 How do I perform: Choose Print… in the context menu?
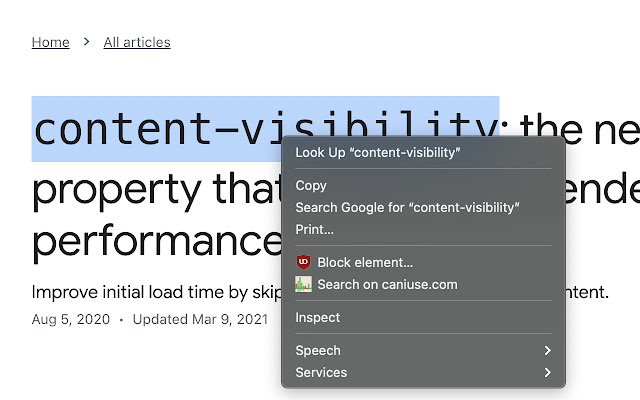[x=314, y=230]
